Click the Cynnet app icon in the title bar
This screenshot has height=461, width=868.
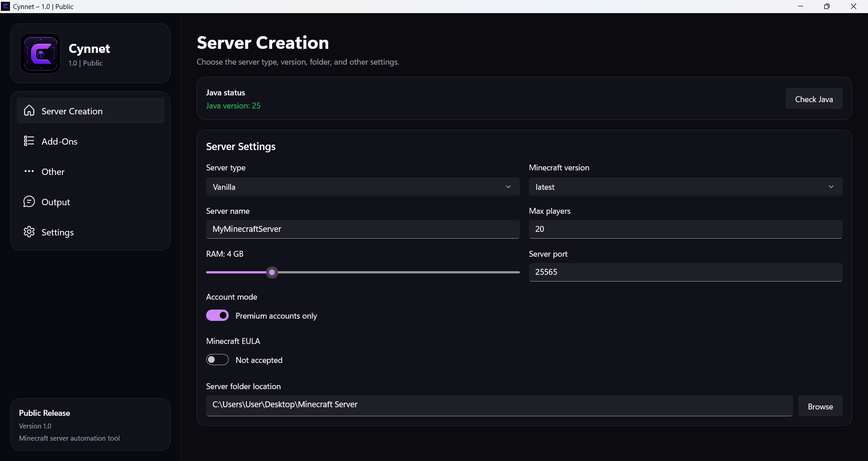pyautogui.click(x=5, y=6)
